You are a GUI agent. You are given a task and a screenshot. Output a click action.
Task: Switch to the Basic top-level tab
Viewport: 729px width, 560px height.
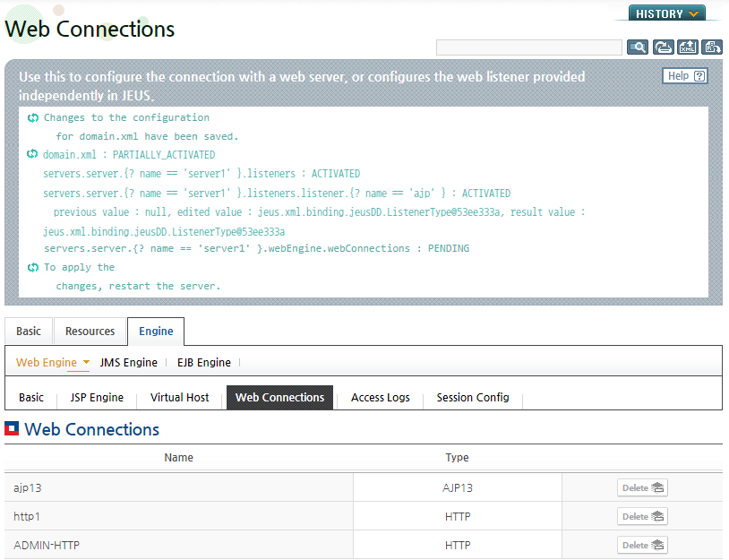29,332
